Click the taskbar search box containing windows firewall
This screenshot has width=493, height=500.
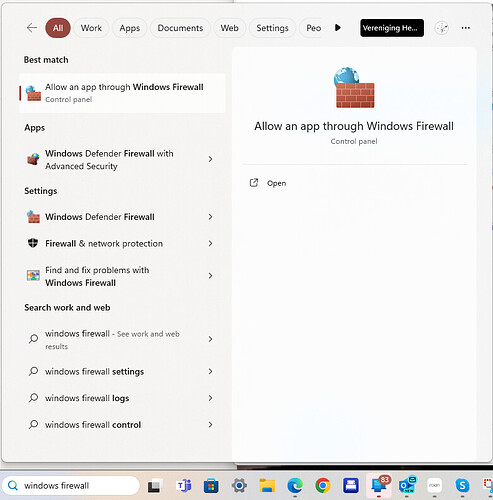(x=70, y=486)
